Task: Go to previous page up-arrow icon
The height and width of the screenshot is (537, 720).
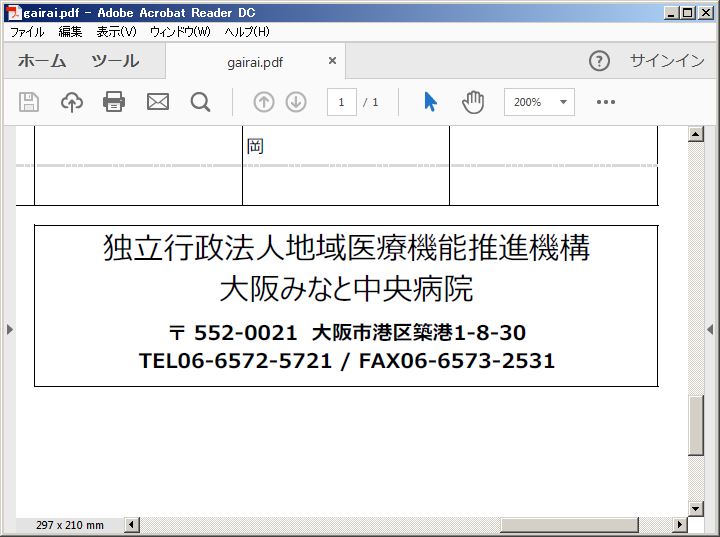Action: click(x=264, y=102)
